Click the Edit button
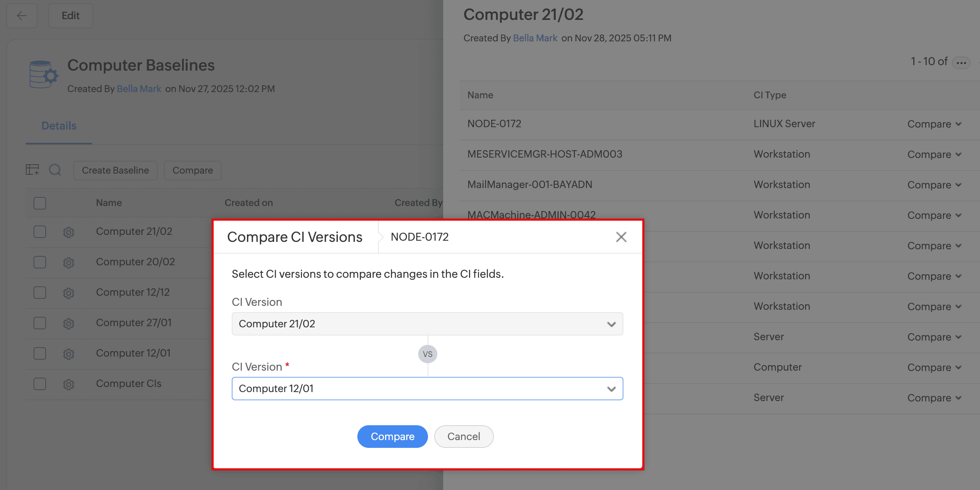 71,16
